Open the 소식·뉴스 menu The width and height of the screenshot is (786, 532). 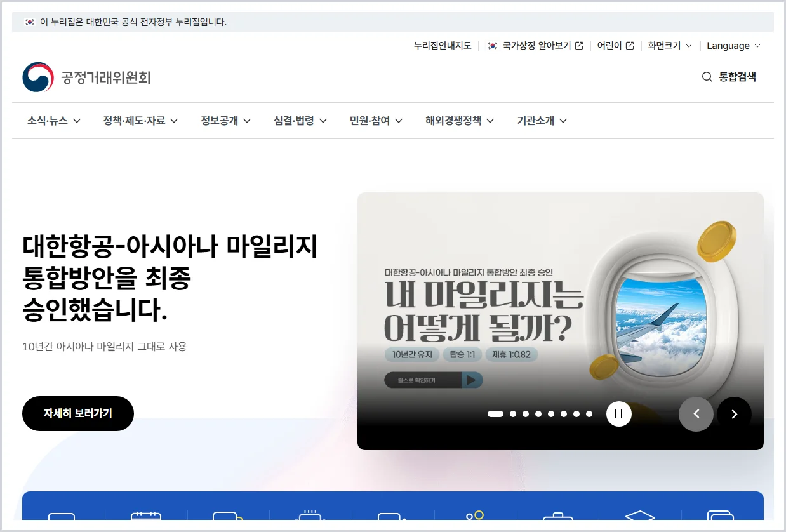click(x=54, y=121)
